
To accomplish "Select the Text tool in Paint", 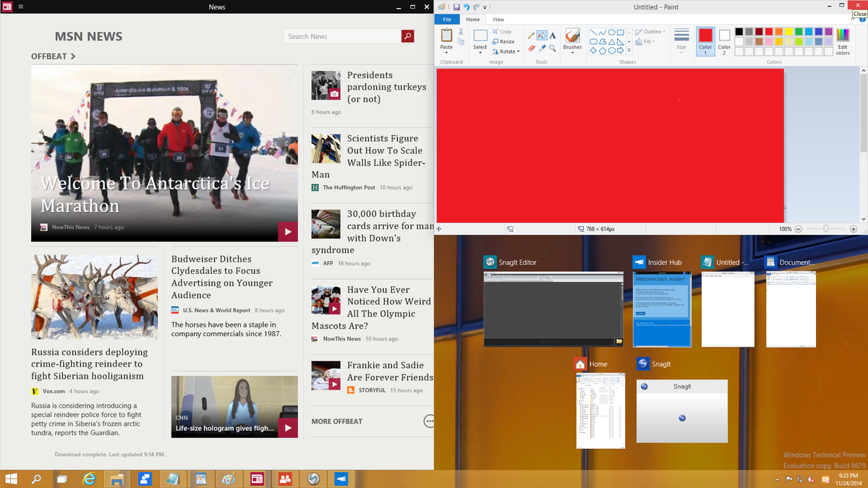I will coord(553,35).
